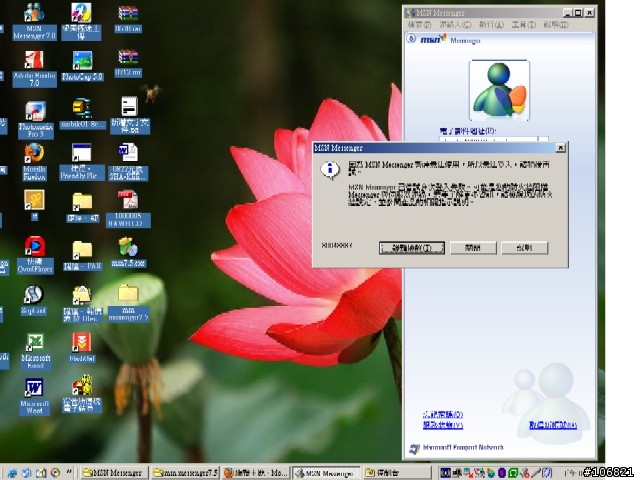Click the IME indicator in system tray
This screenshot has width=640, height=480.
point(446,473)
